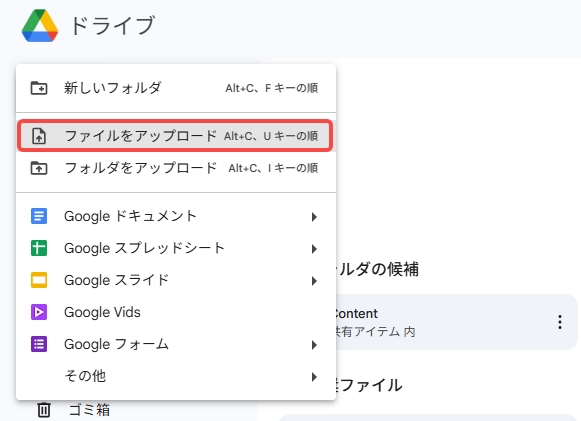Click the Google Sheets green icon

(39, 248)
